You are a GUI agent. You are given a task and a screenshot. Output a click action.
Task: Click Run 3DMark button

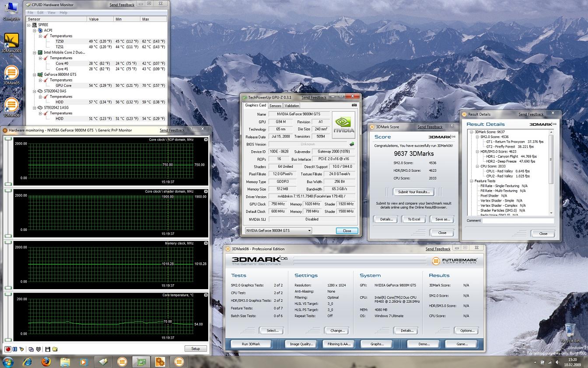pyautogui.click(x=251, y=344)
